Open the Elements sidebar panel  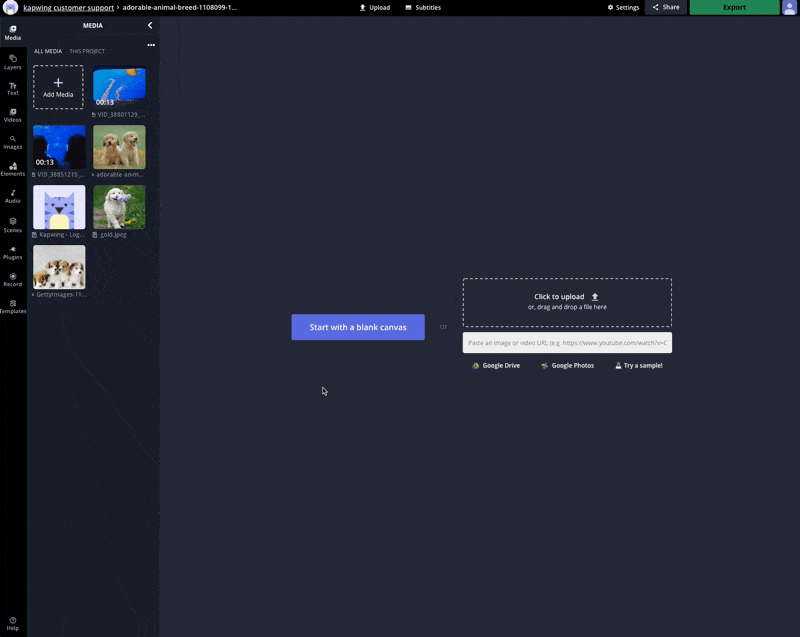[13, 169]
